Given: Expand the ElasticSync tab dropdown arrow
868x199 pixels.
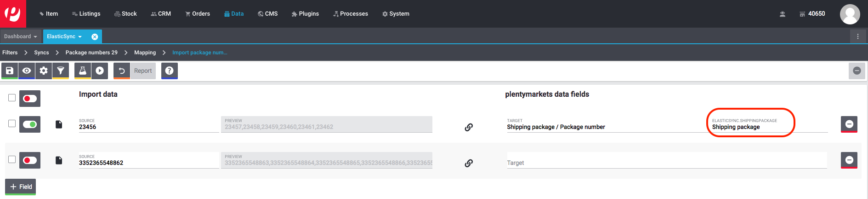Looking at the screenshot, I should [x=80, y=37].
